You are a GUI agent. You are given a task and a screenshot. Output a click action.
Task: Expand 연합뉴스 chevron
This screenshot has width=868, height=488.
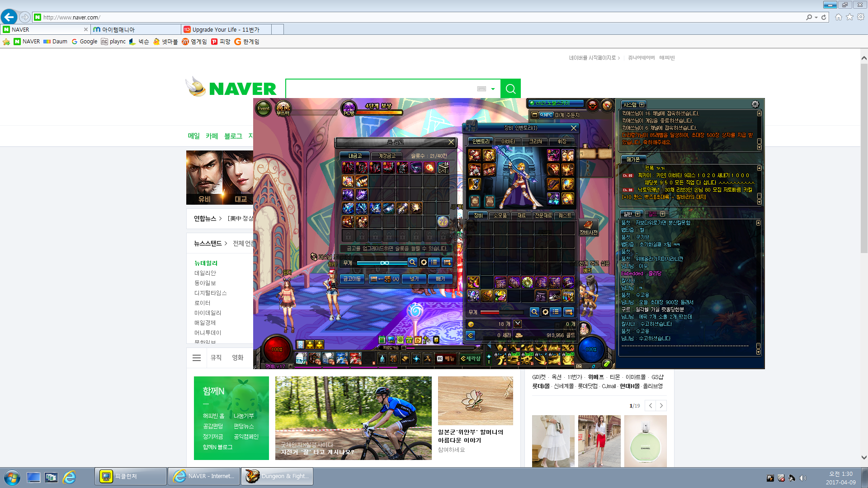click(220, 219)
